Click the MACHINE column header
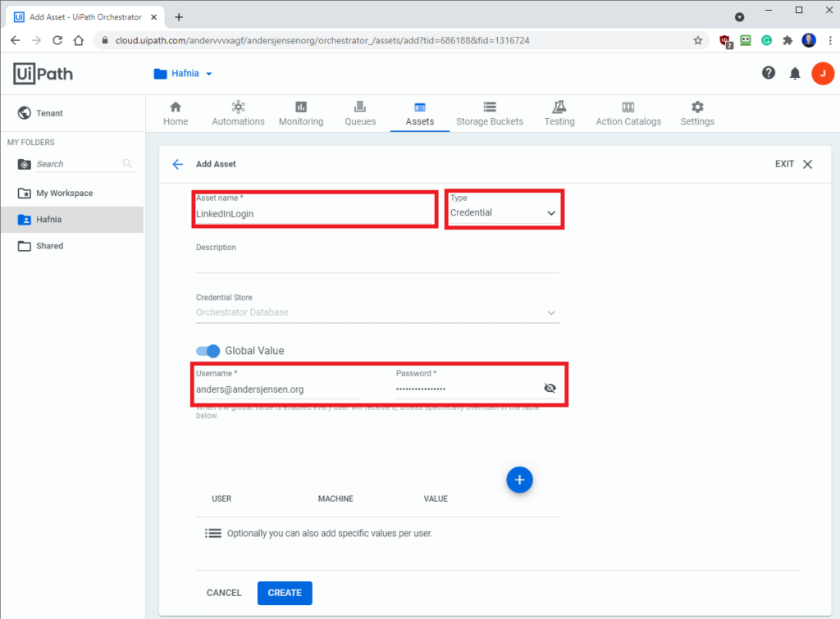The image size is (840, 619). pos(336,498)
